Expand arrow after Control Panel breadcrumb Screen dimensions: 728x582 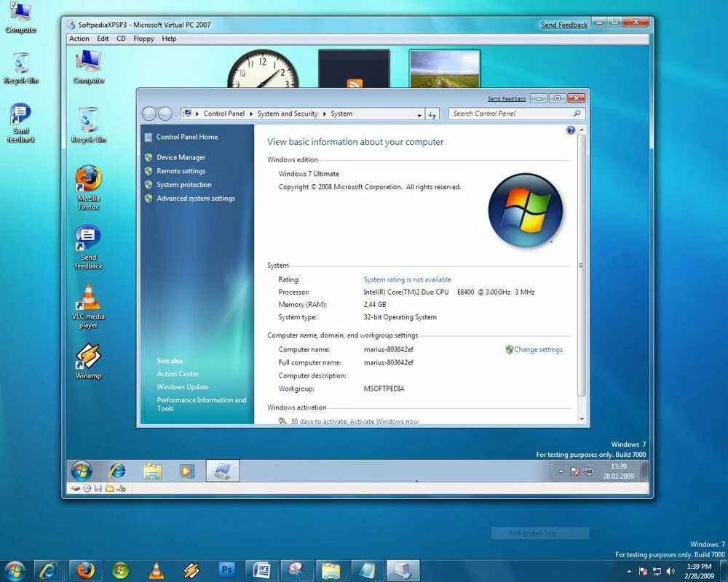click(251, 113)
